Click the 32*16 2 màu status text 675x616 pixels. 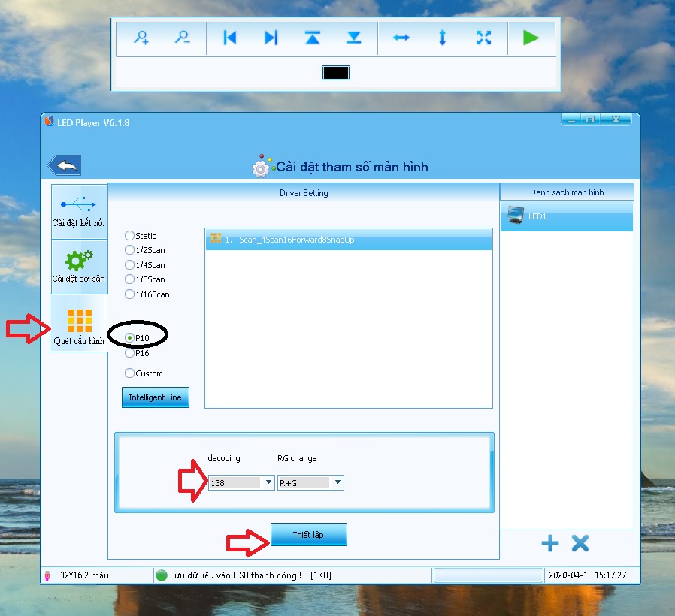point(84,575)
